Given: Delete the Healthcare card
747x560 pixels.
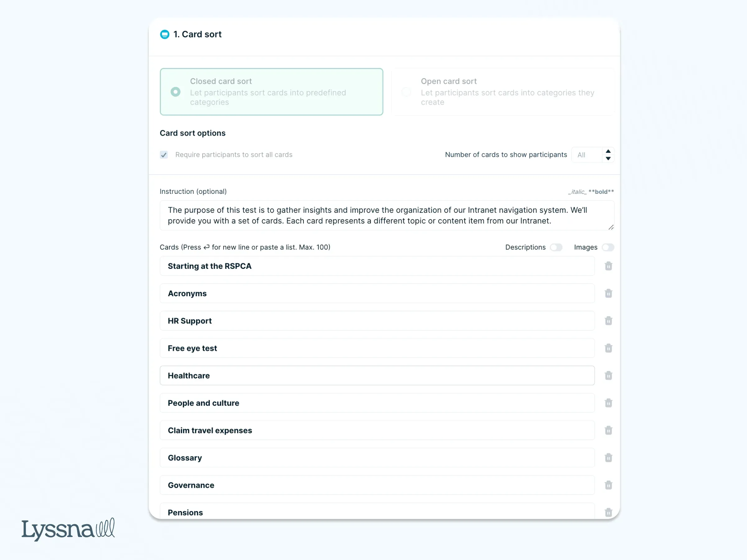Looking at the screenshot, I should (608, 376).
